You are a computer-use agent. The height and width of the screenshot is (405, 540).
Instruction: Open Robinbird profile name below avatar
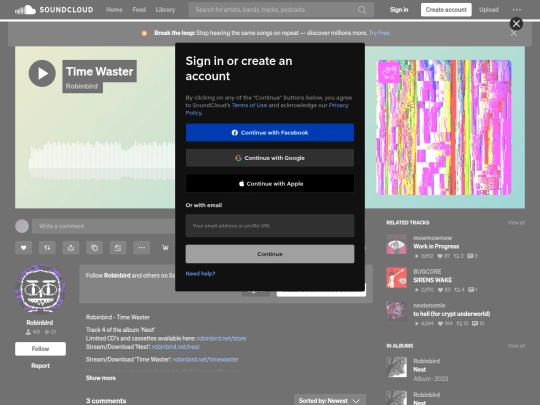click(40, 323)
